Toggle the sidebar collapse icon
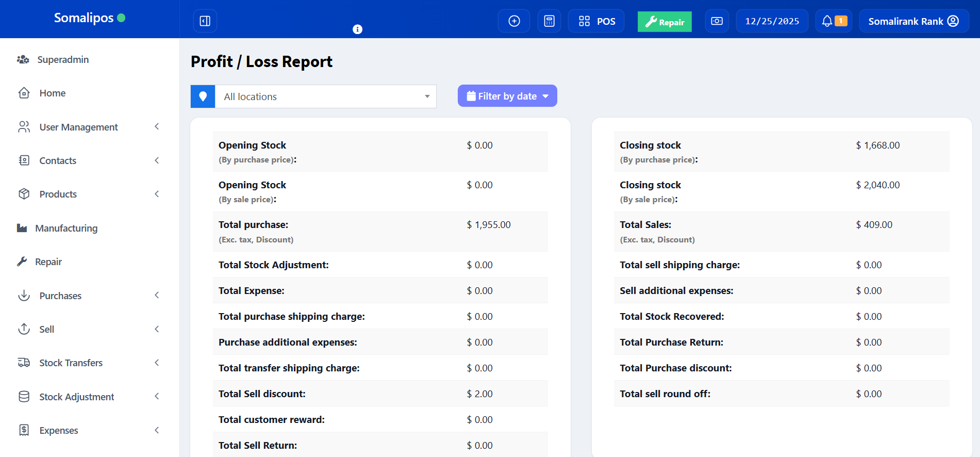The image size is (980, 457). click(x=205, y=21)
